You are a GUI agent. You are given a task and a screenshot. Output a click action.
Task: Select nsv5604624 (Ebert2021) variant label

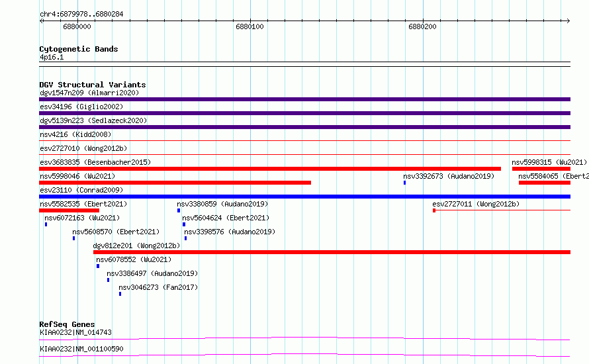(x=226, y=218)
